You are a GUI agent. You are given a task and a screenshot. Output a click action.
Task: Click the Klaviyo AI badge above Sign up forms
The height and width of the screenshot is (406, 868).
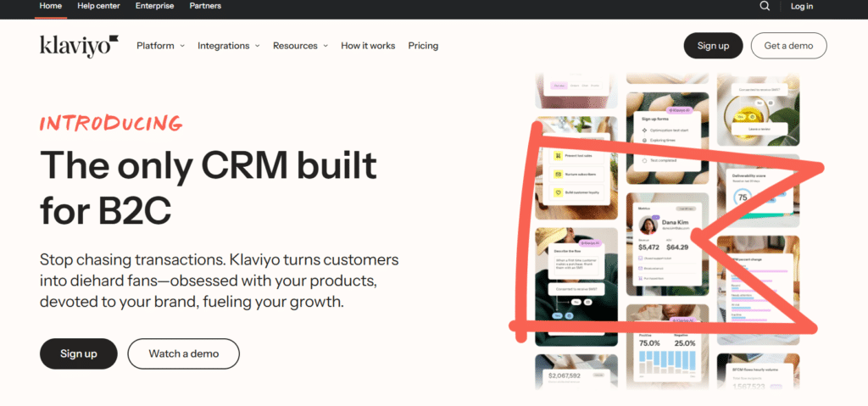[x=681, y=110]
